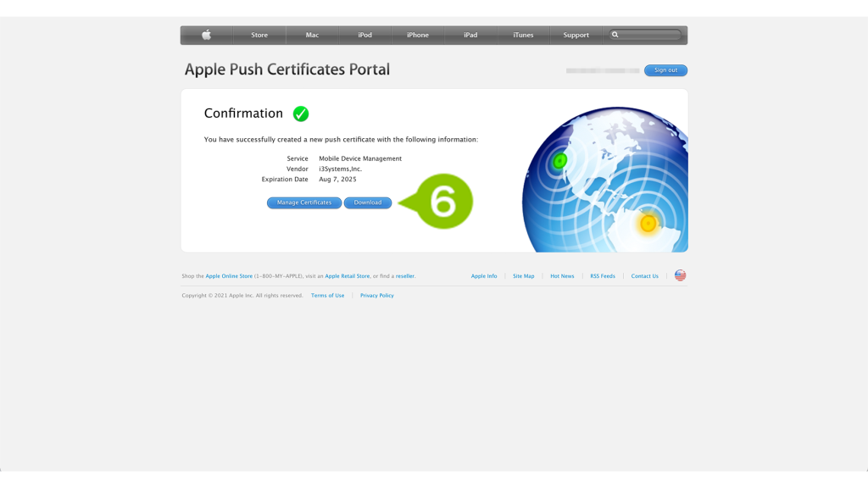Visit the Hot News link
The width and height of the screenshot is (868, 488).
point(562,276)
